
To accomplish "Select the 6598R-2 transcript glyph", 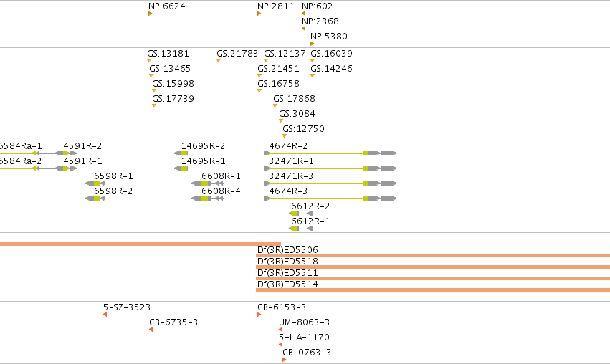I will (x=95, y=198).
